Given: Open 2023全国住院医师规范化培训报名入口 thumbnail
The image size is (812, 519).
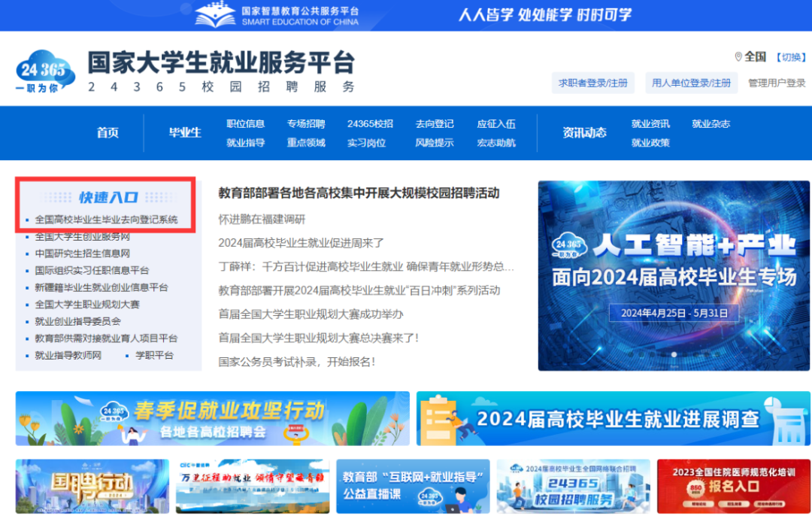Looking at the screenshot, I should click(734, 487).
